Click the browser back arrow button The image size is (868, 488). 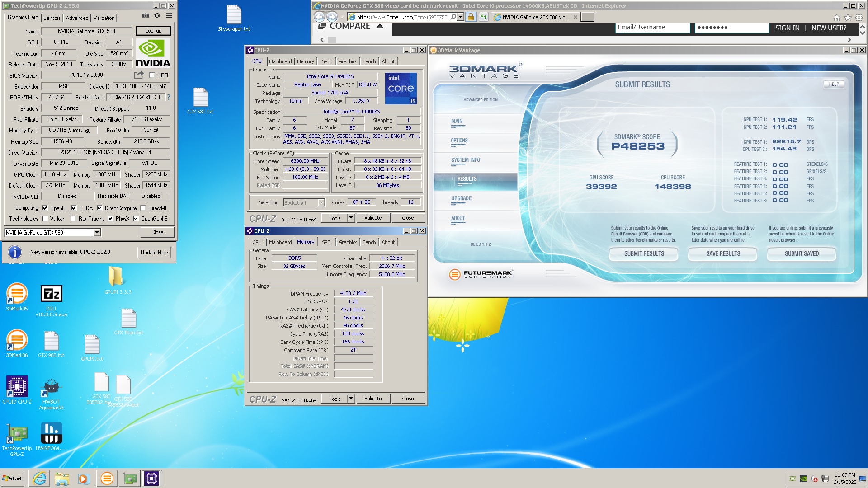click(x=319, y=17)
